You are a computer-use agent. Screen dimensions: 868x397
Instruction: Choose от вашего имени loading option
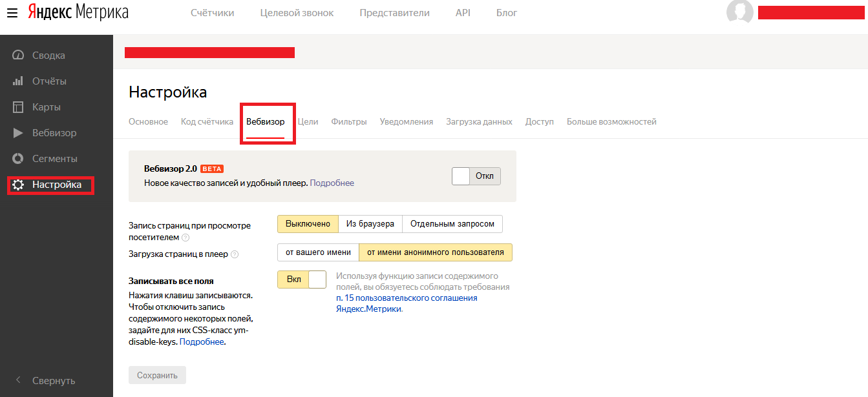click(x=318, y=252)
